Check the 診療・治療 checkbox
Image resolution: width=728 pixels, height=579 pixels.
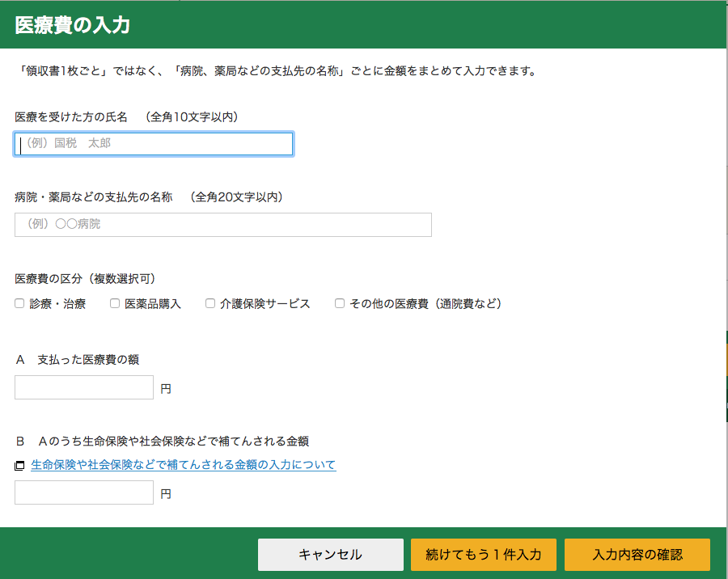tap(19, 304)
